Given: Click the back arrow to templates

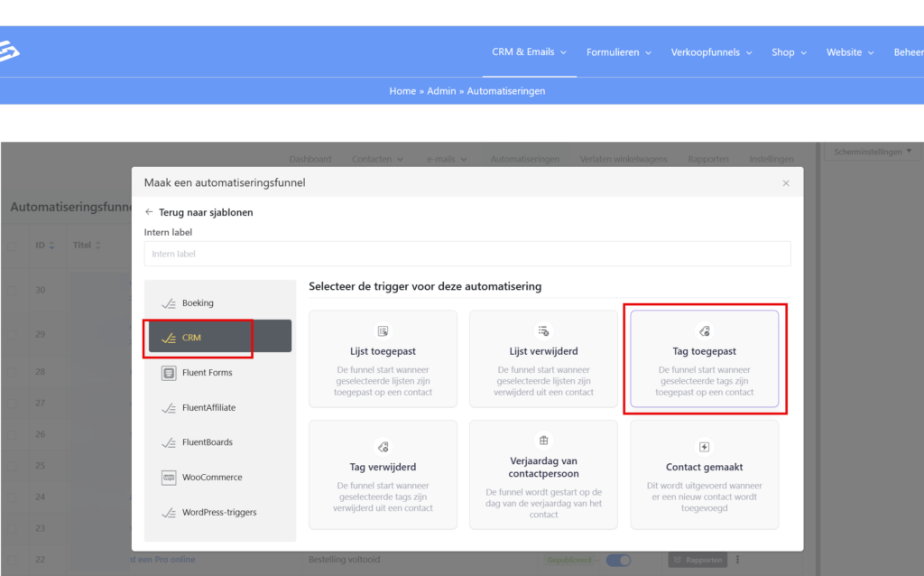Looking at the screenshot, I should pos(150,212).
